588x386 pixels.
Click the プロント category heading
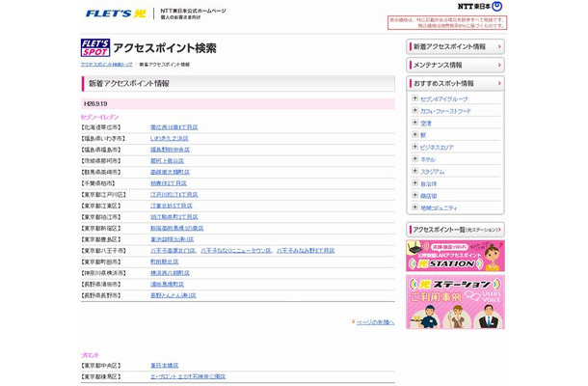click(x=90, y=355)
